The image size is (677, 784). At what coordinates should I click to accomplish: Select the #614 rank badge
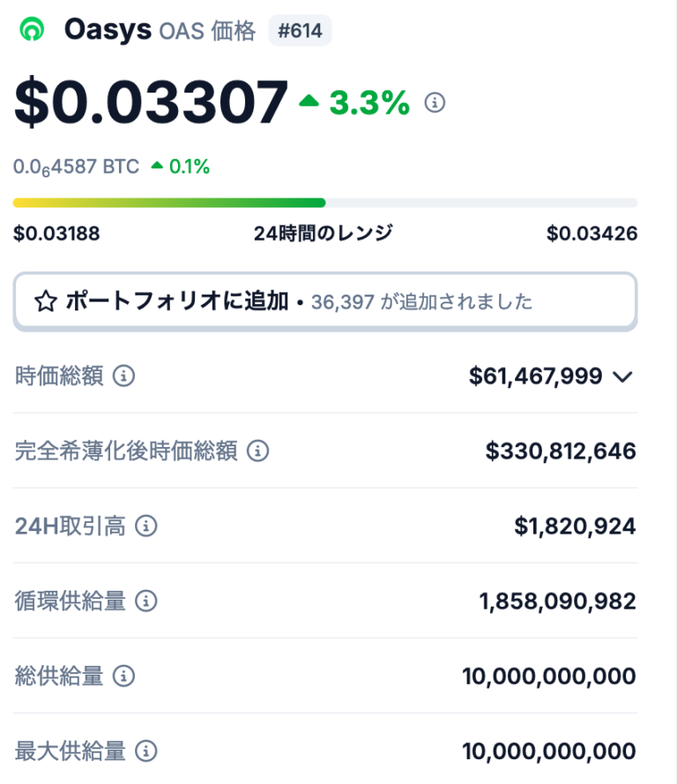pos(301,29)
